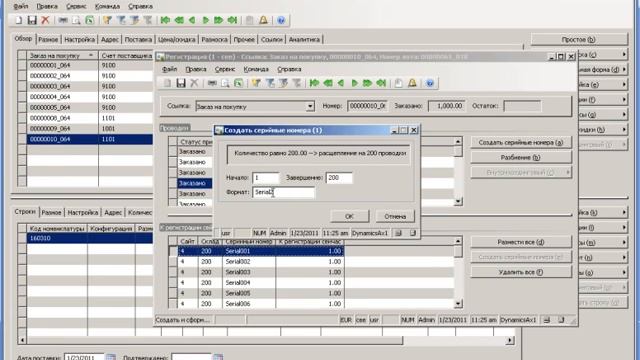The width and height of the screenshot is (640, 360).
Task: Click DynamicsAx1 in Registration status bar
Action: 518,320
